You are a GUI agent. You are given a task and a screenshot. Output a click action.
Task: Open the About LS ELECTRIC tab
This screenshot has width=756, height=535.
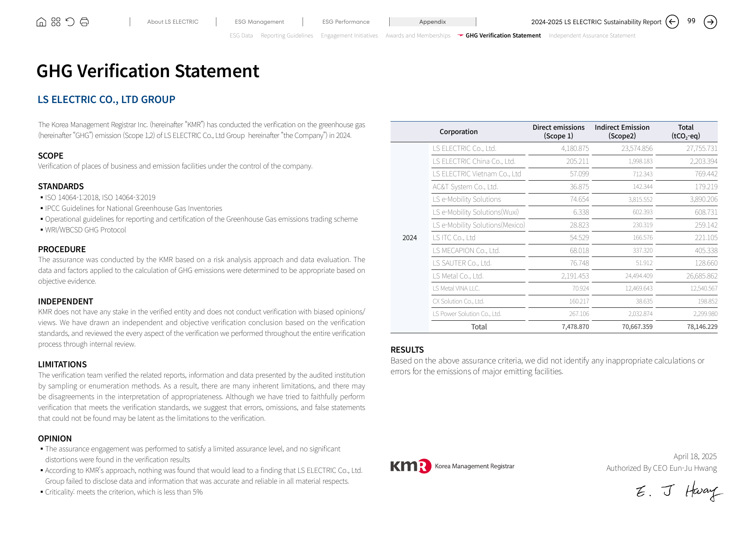click(173, 22)
